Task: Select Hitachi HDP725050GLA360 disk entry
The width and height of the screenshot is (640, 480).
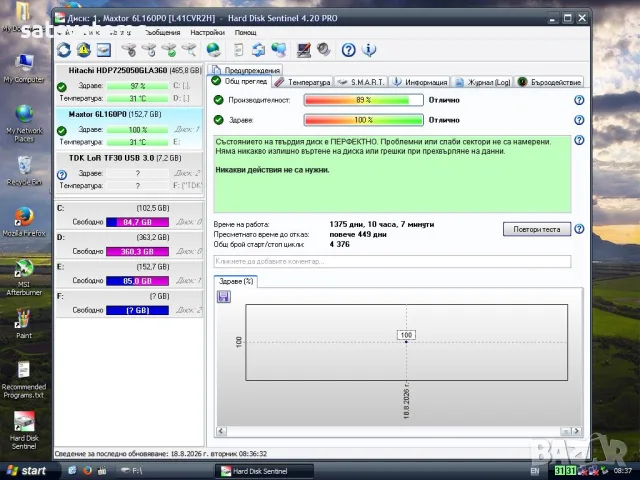Action: click(x=129, y=84)
